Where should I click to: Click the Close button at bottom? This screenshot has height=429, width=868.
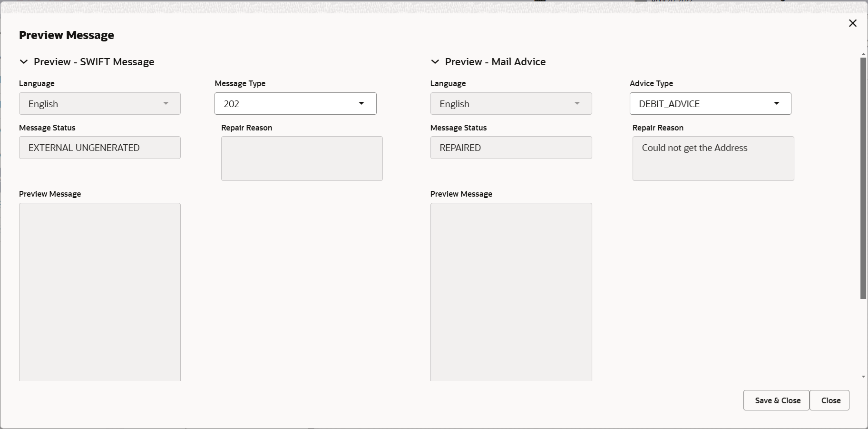point(829,400)
